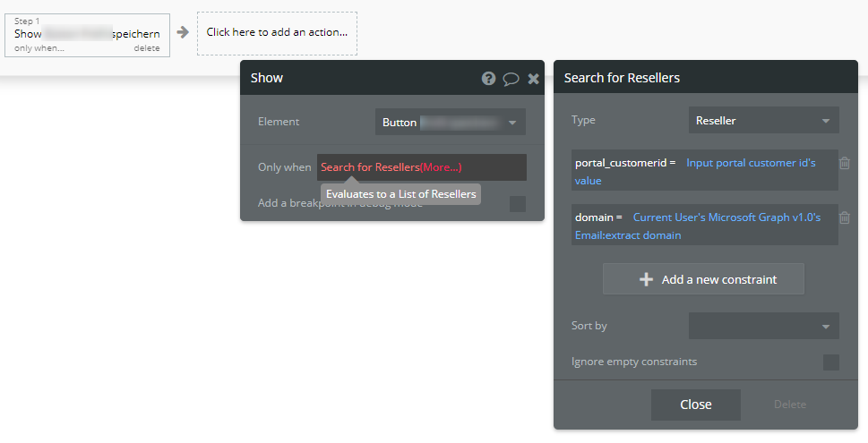Click the arrow between workflow steps
This screenshot has height=443, width=868.
point(183,32)
